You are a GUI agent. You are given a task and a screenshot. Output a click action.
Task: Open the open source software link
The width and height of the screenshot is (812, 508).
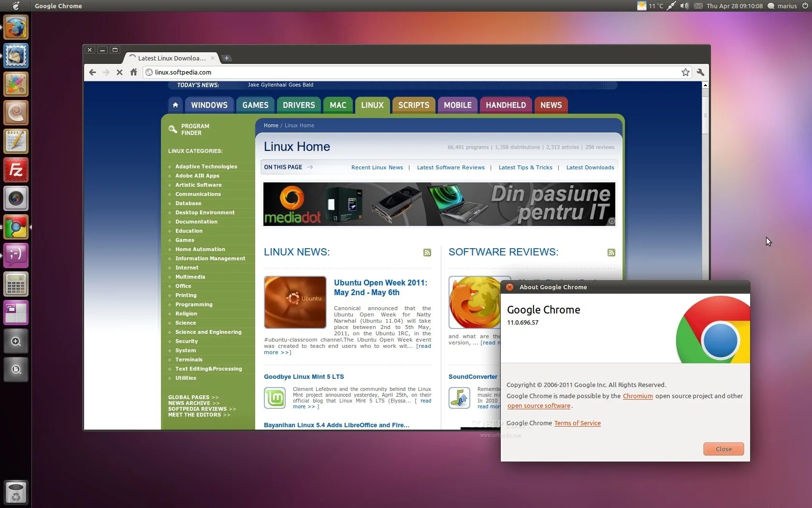(539, 406)
